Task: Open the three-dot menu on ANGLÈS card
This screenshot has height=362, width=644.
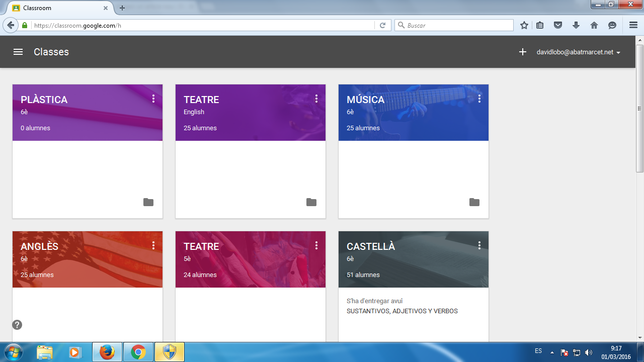Action: (153, 245)
